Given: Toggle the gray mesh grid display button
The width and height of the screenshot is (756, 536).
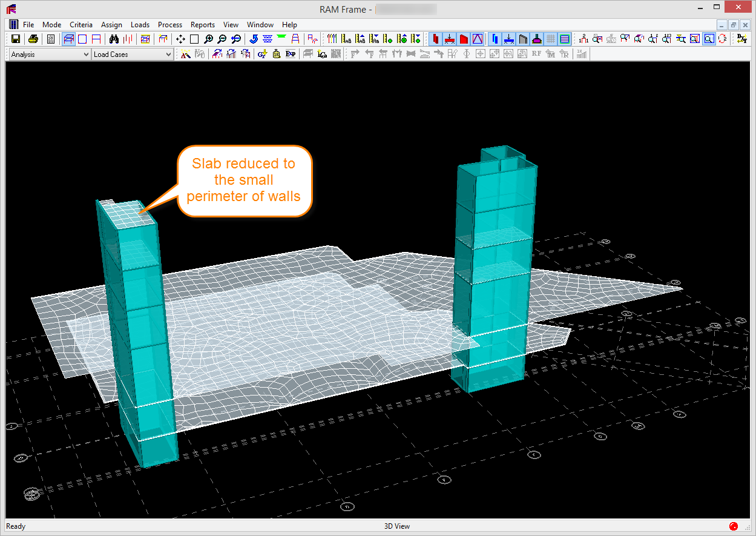Looking at the screenshot, I should click(551, 39).
